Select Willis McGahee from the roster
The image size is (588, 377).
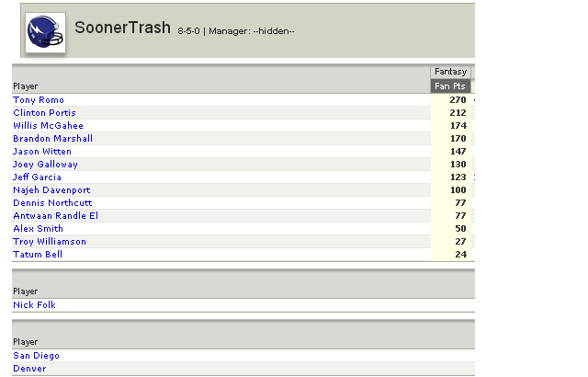(x=48, y=126)
